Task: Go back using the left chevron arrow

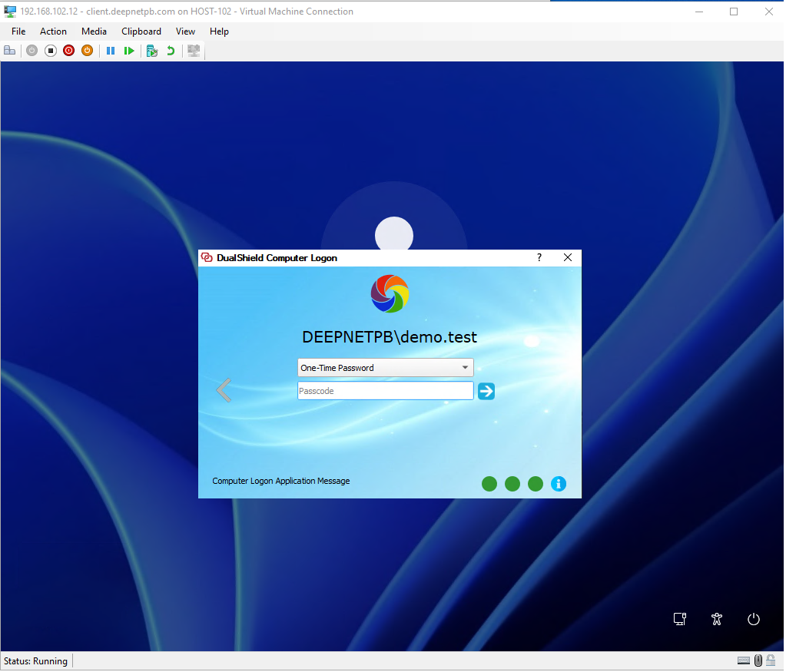Action: (224, 390)
